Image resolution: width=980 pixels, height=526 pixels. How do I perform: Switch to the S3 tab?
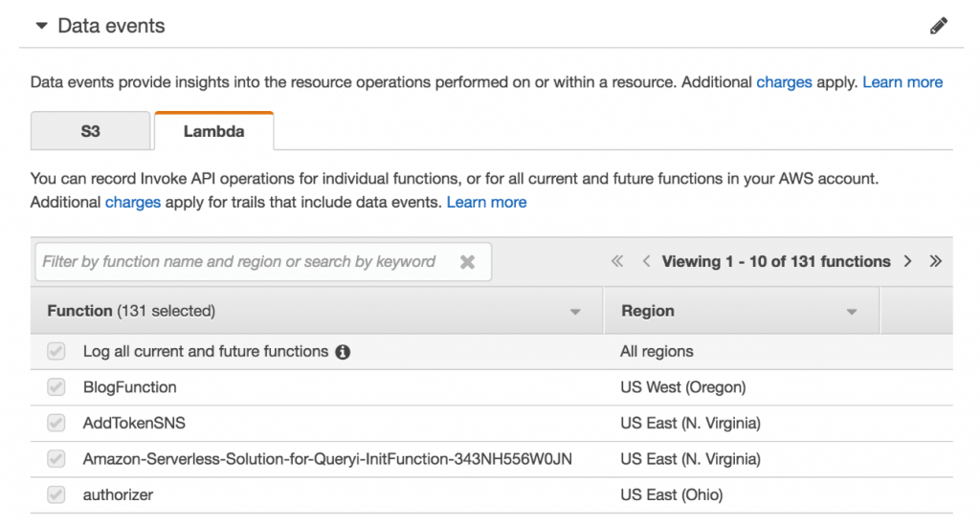[x=90, y=131]
